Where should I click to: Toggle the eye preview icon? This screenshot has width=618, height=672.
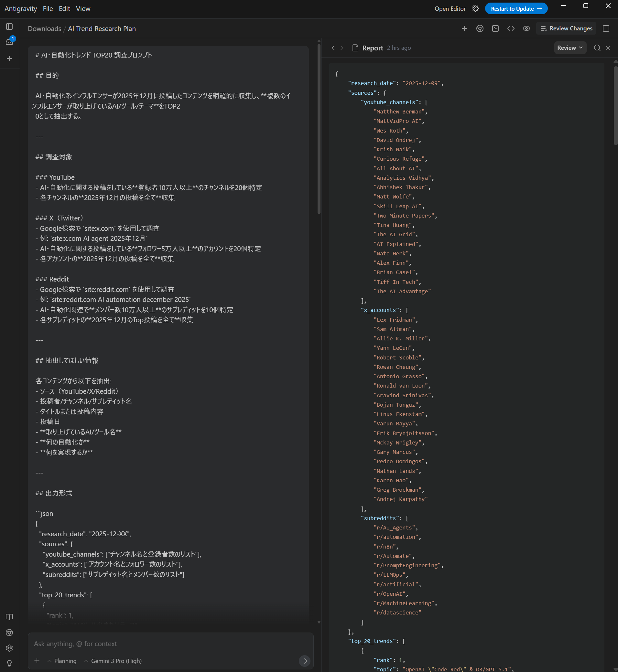pos(526,29)
